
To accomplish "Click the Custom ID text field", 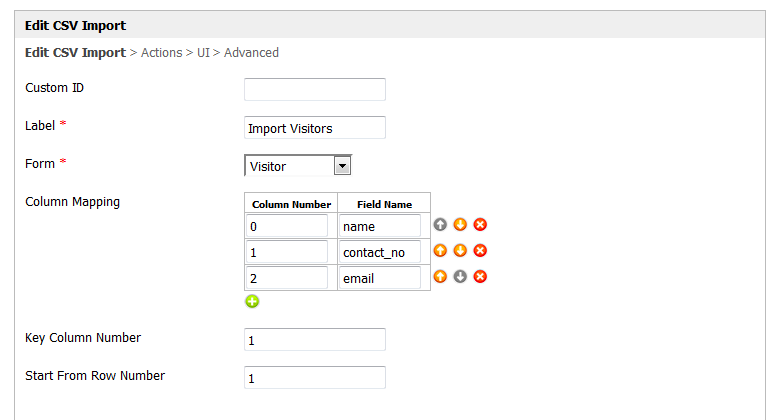I will (314, 90).
